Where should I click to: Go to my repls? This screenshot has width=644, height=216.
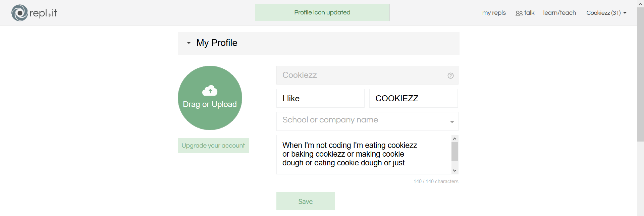click(x=494, y=13)
